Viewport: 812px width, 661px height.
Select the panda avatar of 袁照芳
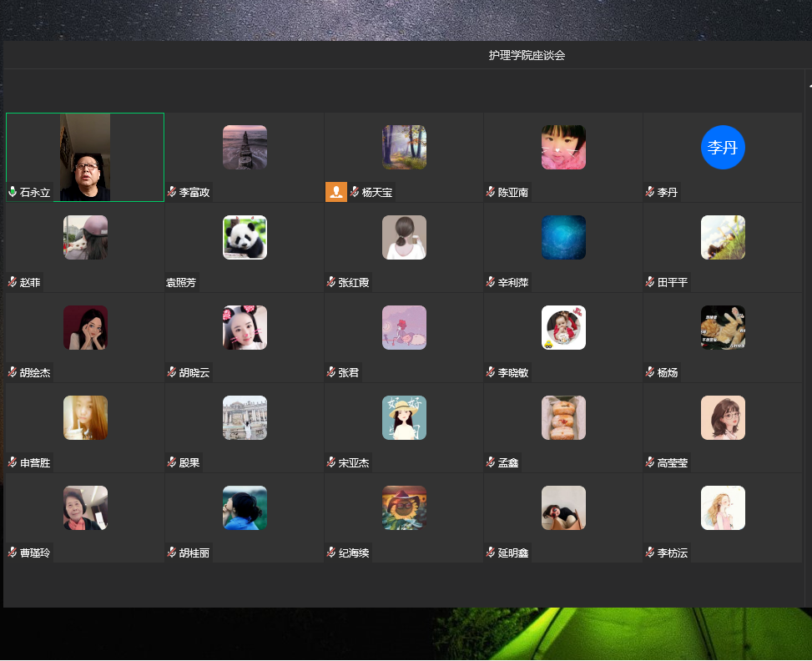245,237
